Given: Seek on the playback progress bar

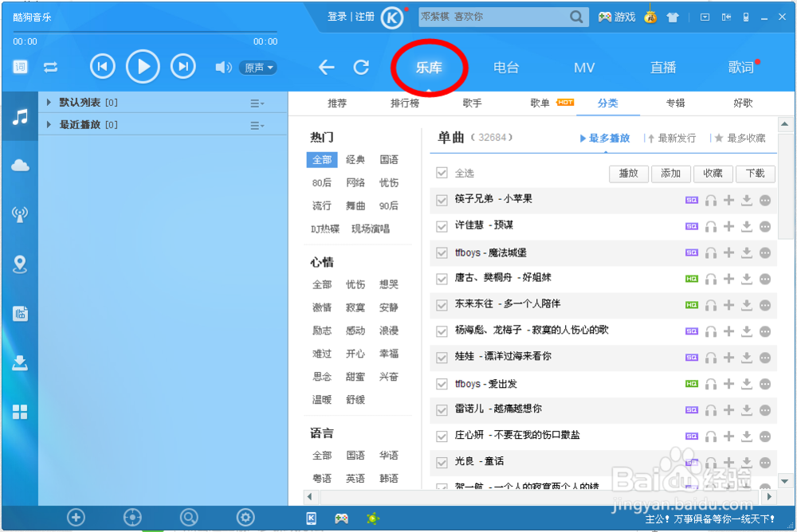Looking at the screenshot, I should click(x=145, y=32).
